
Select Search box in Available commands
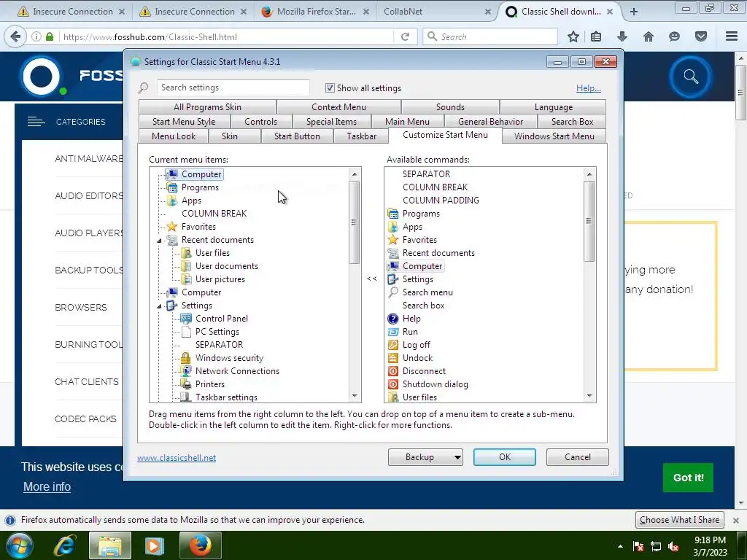point(424,306)
